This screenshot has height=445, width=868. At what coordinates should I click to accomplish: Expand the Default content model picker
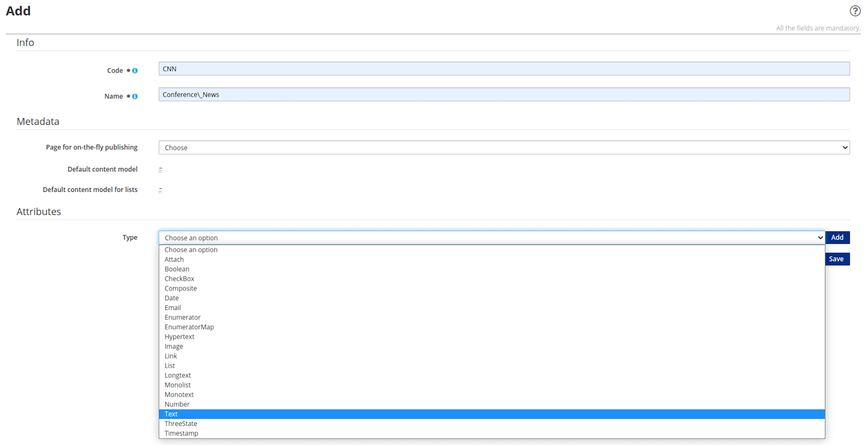tap(160, 169)
